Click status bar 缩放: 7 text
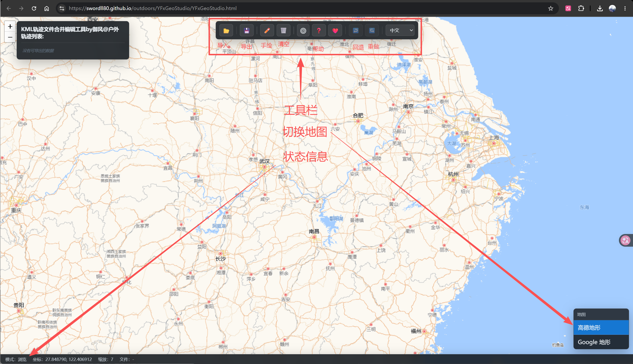Screen dimensions: 633x364 105,359
